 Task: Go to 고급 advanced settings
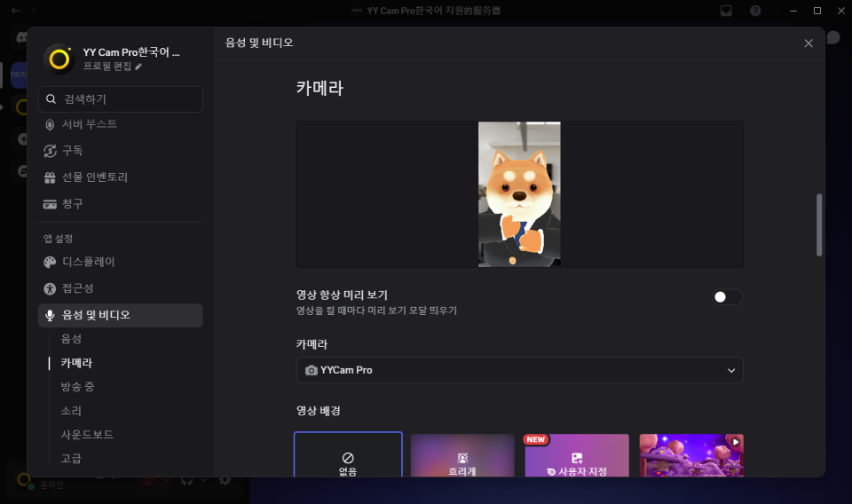coord(71,459)
